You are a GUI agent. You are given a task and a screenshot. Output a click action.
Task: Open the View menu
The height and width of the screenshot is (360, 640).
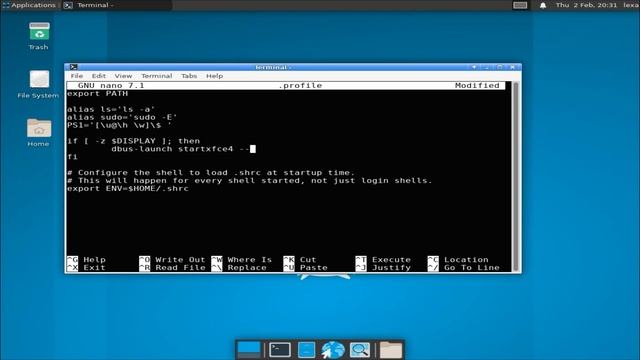coord(123,76)
